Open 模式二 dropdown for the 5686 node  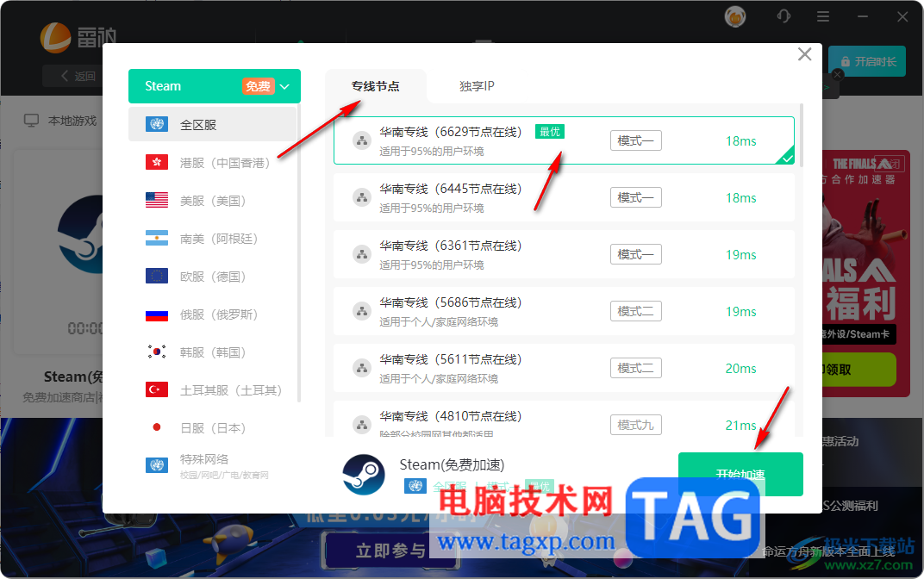[636, 311]
